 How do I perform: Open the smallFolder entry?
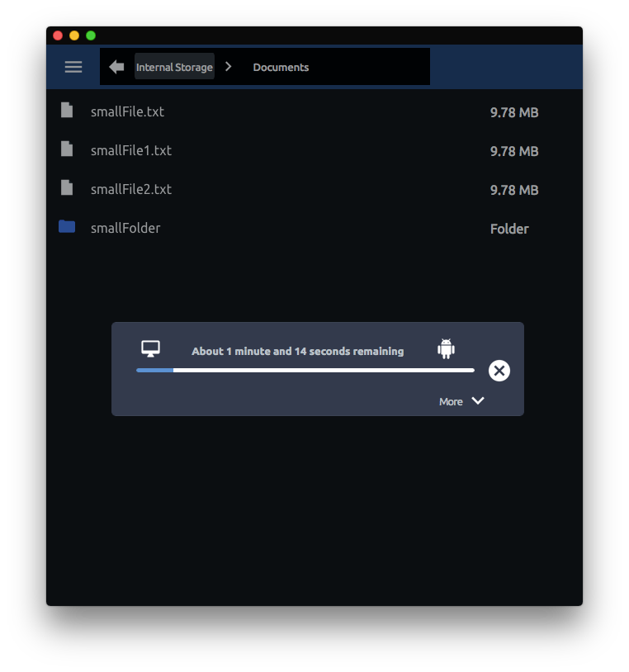click(125, 228)
